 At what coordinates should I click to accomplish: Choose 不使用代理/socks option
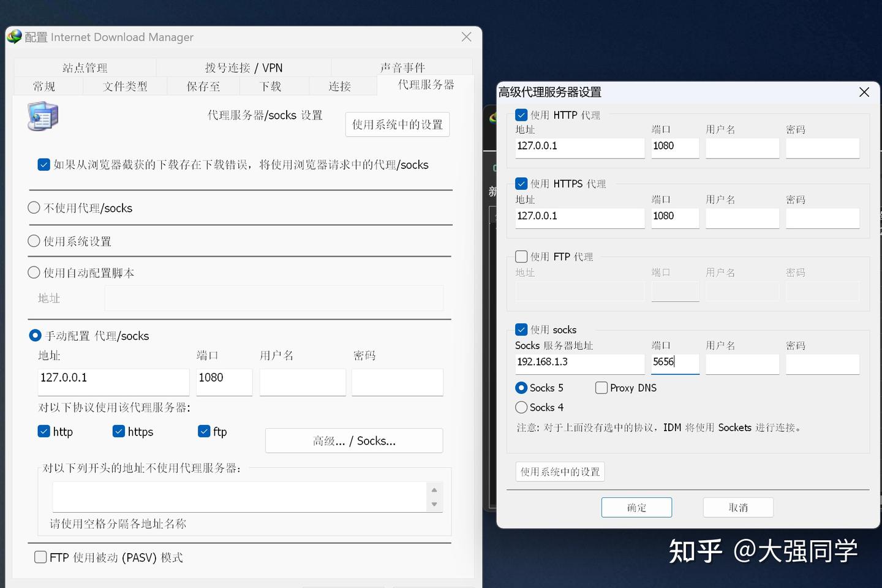coord(34,208)
